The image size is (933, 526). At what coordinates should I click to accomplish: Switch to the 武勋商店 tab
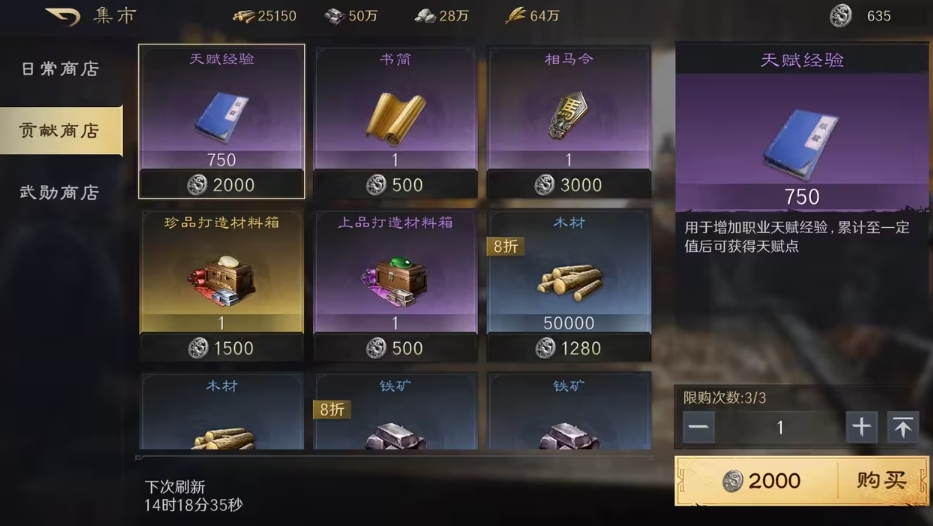[x=60, y=192]
